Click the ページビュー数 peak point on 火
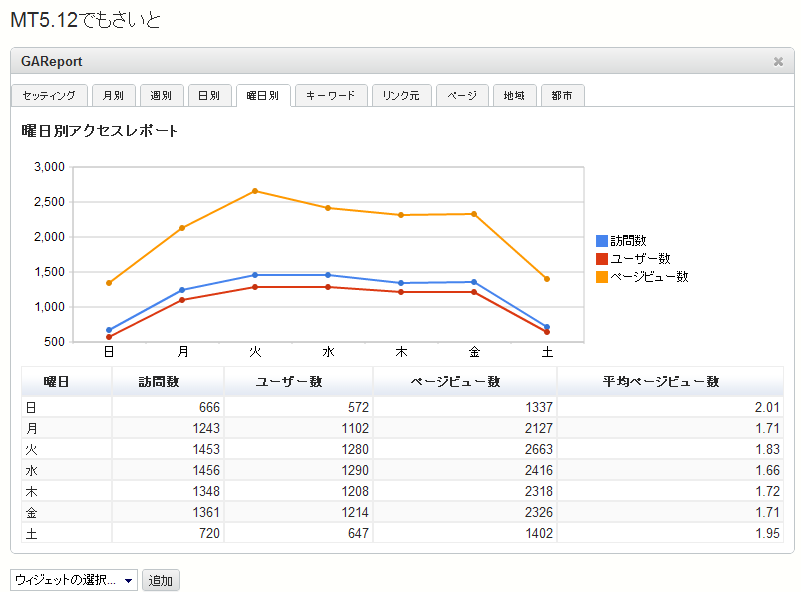The width and height of the screenshot is (801, 592). tap(255, 191)
